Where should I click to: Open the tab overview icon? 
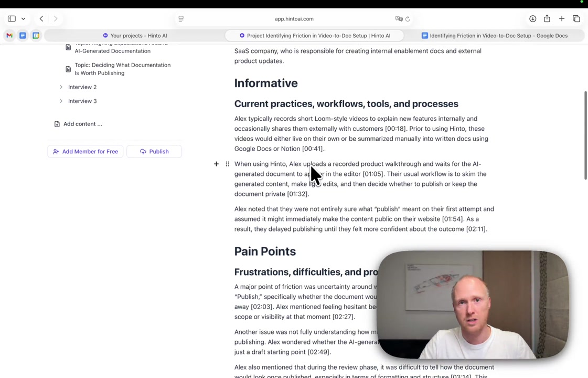click(x=576, y=19)
